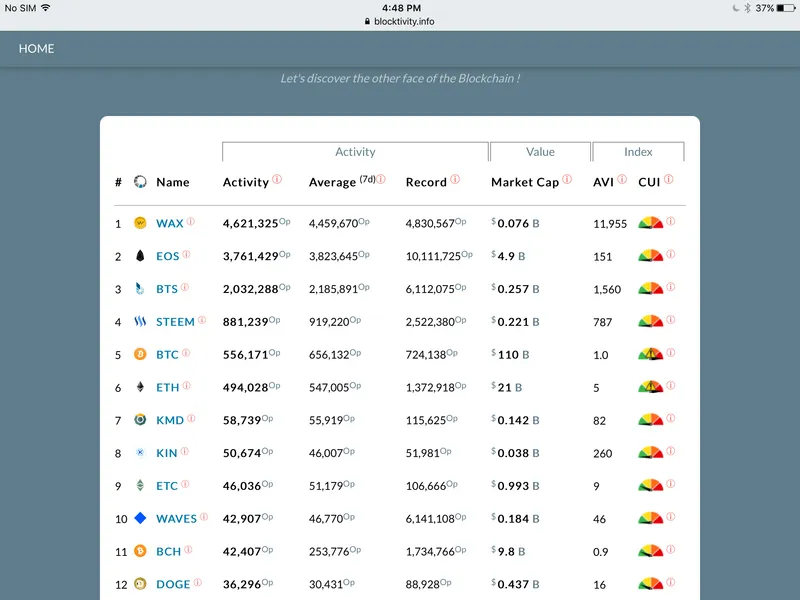Click the WAVES coin logo
Viewport: 800px width, 600px height.
(140, 518)
